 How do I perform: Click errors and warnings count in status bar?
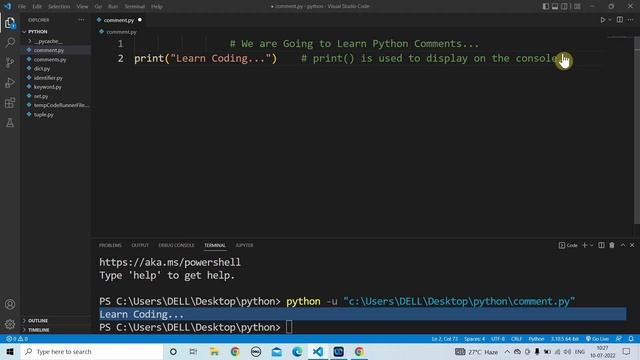tap(17, 339)
